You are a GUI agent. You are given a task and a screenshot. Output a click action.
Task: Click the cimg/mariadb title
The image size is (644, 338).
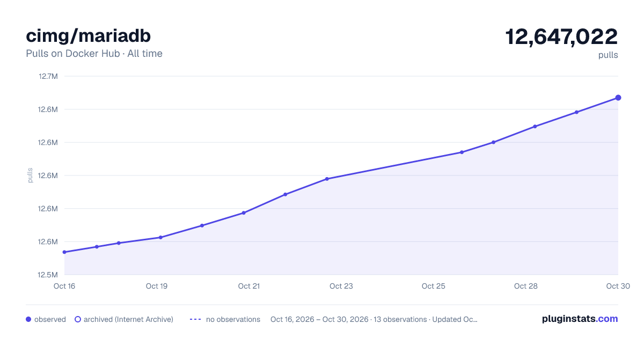click(89, 35)
